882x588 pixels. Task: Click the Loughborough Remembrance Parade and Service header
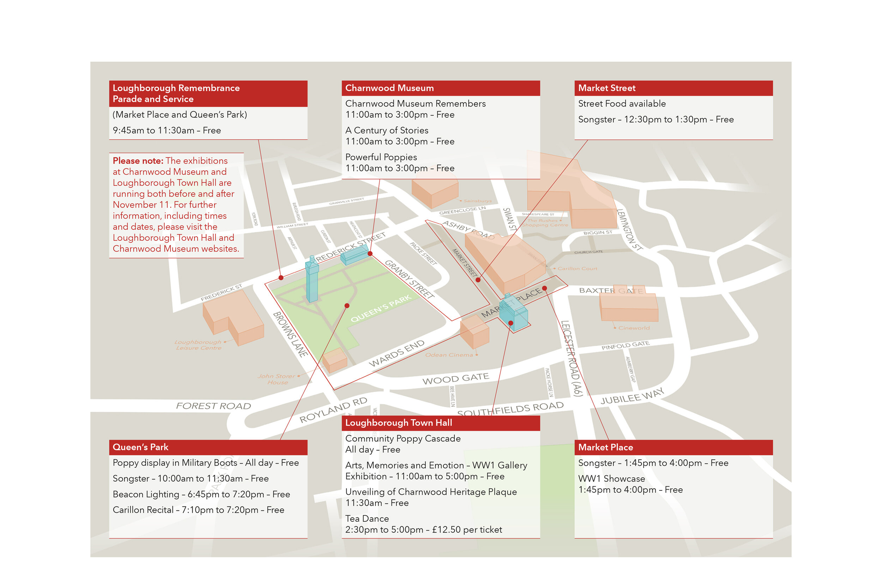coord(208,93)
